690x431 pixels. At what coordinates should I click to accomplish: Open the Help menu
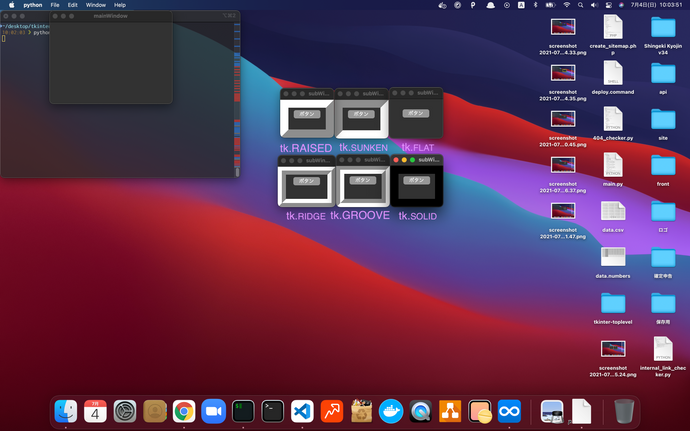point(120,5)
